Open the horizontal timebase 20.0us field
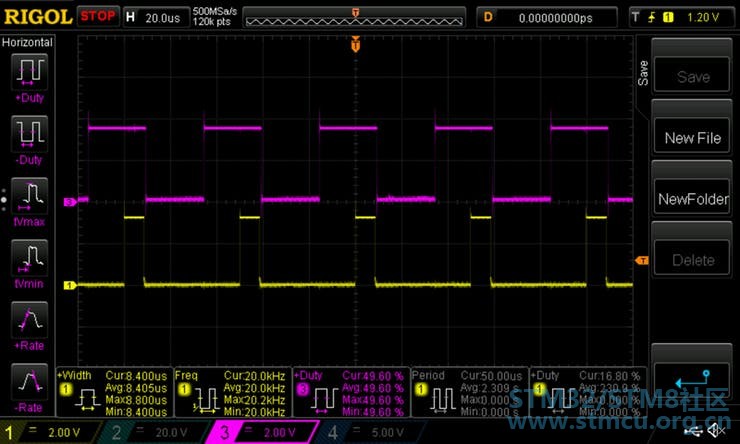This screenshot has height=444, width=740. 156,18
